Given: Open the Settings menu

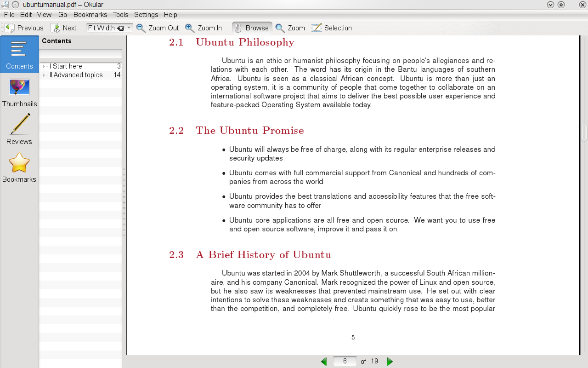Looking at the screenshot, I should click(x=146, y=15).
